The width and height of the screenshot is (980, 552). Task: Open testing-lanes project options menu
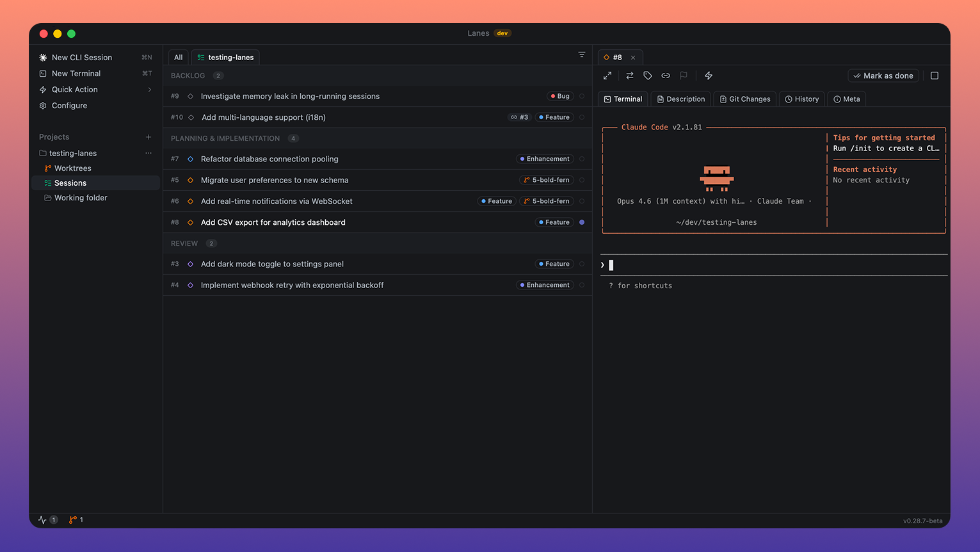[149, 153]
